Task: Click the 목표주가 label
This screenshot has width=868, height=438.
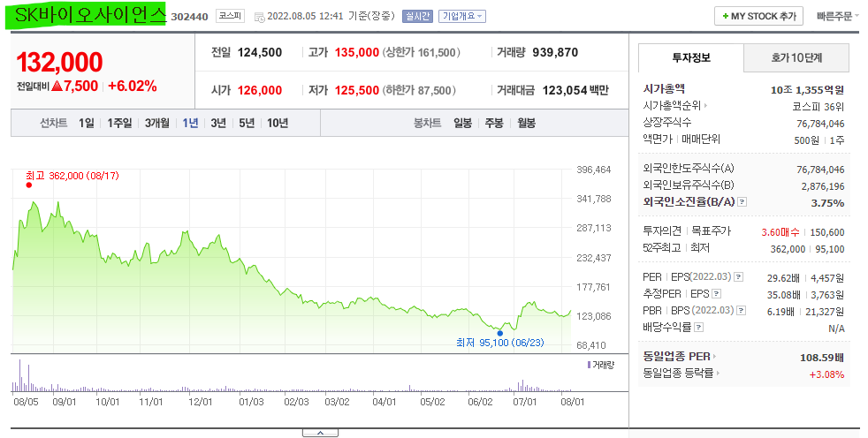Action: [712, 231]
